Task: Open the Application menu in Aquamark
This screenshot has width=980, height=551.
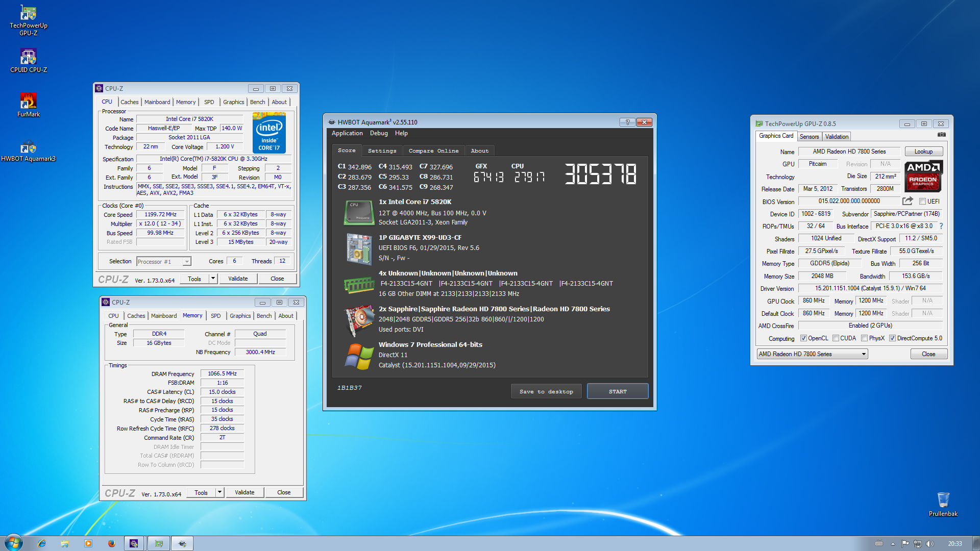Action: (347, 133)
